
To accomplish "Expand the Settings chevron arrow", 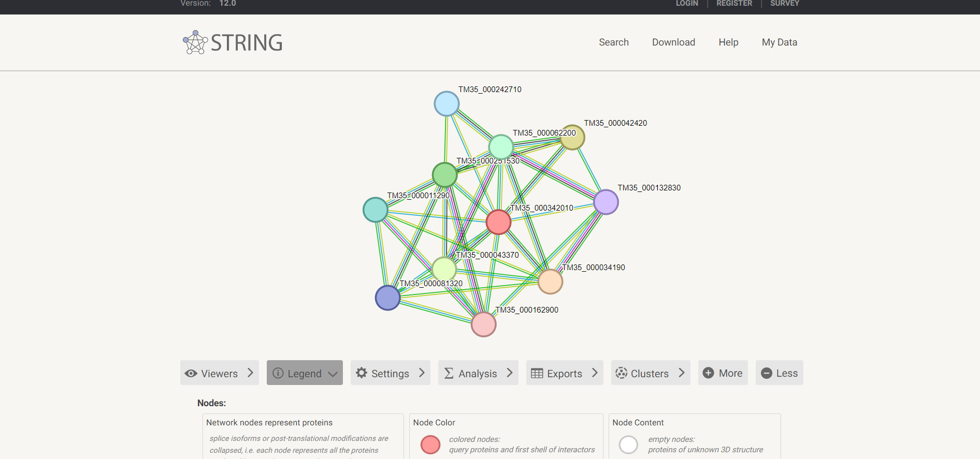I will (x=422, y=373).
